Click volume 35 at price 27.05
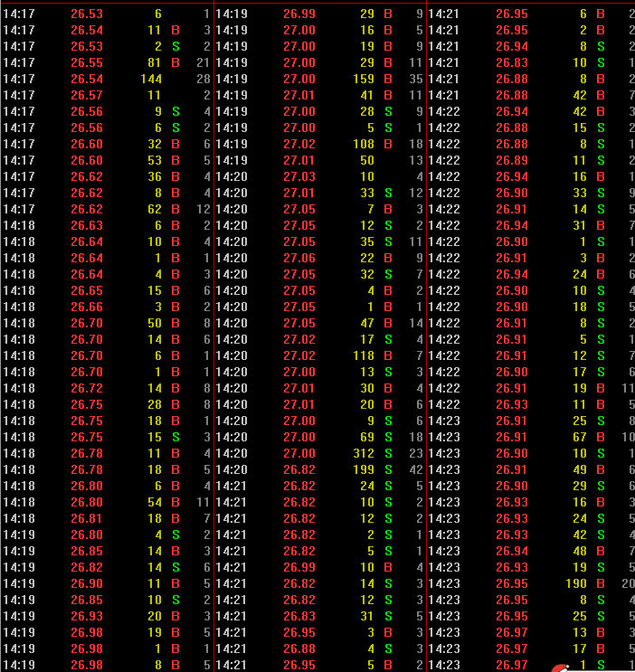This screenshot has width=635, height=672. tap(367, 241)
